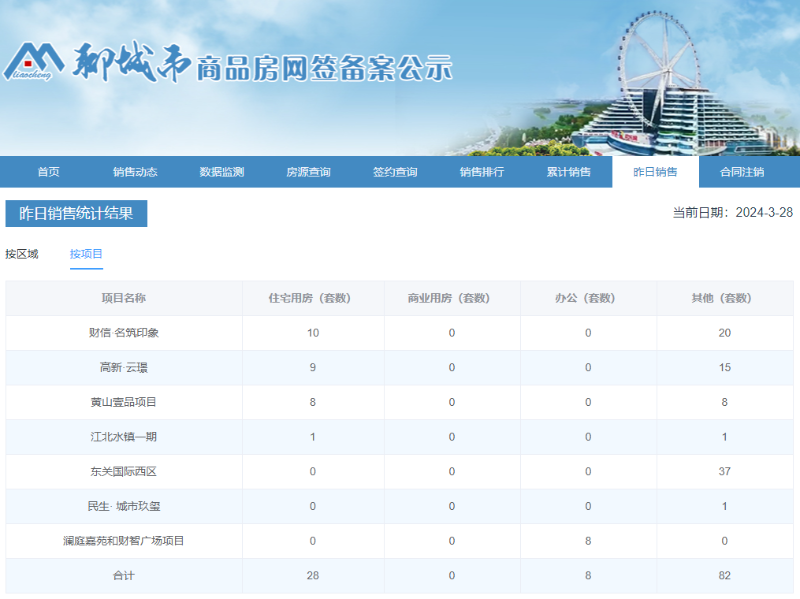The width and height of the screenshot is (800, 599).
Task: Select the active 昨日销售 navigation tab
Action: (x=655, y=172)
